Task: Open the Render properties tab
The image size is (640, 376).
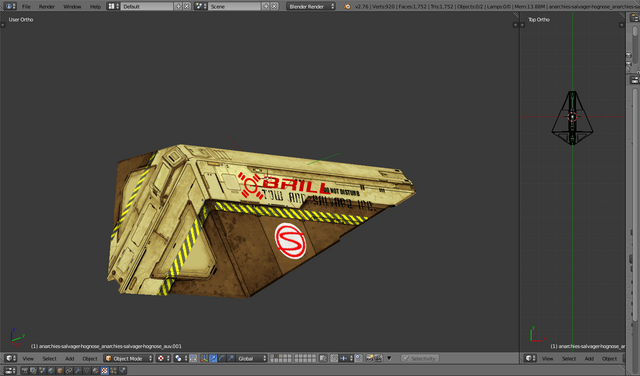Action: coord(25,371)
